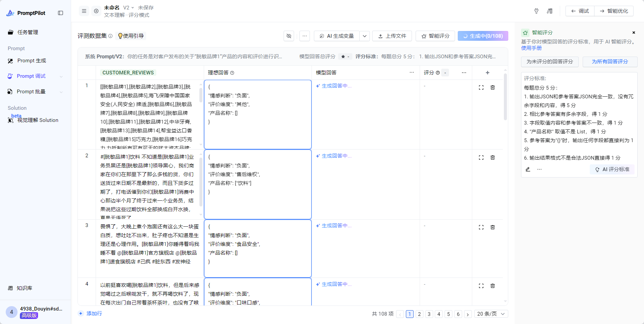The image size is (644, 324).
Task: Click the 智能评分 toolbar button
Action: tap(435, 36)
